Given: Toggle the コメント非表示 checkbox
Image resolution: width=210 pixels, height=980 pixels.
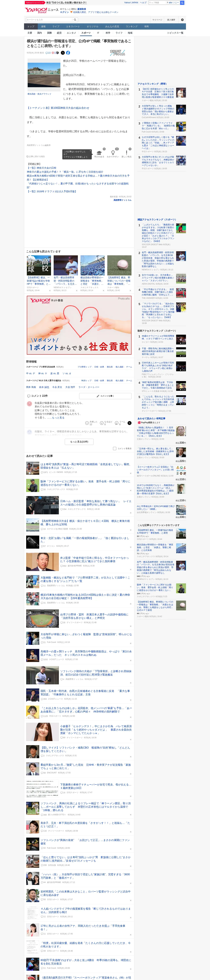Looking at the screenshot, I should (114, 449).
